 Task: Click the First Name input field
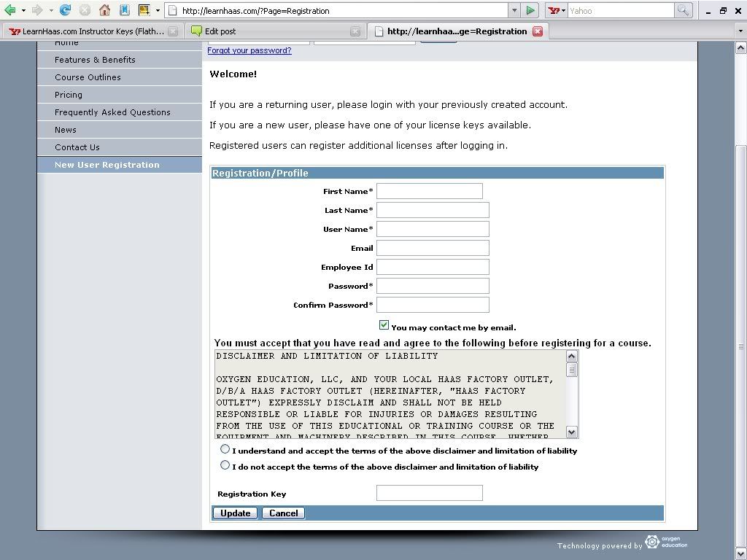(429, 191)
